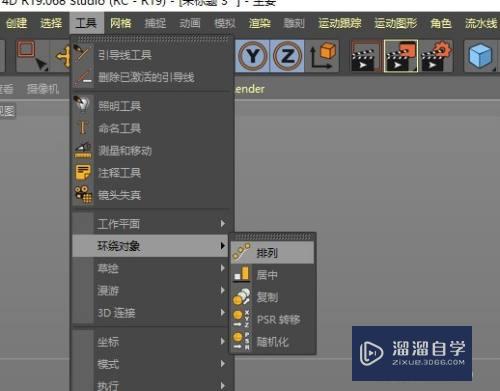Click the 居中 center icon
The height and width of the screenshot is (391, 500).
click(x=241, y=273)
